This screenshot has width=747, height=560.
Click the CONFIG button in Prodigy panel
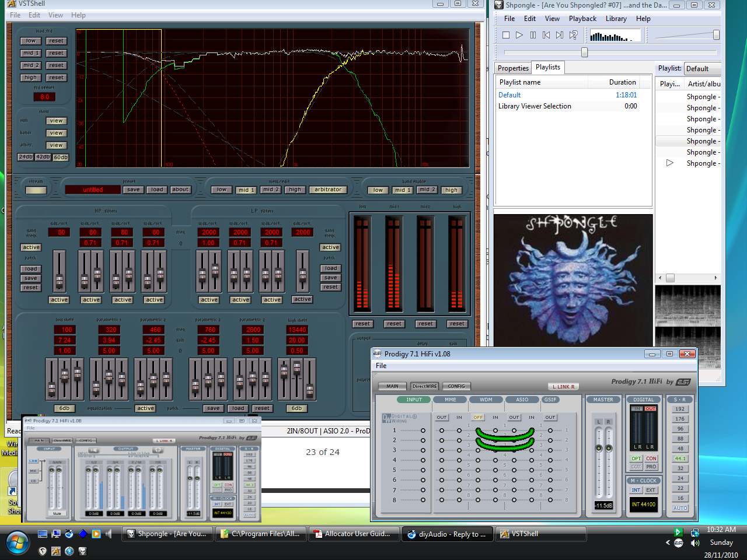pyautogui.click(x=456, y=386)
